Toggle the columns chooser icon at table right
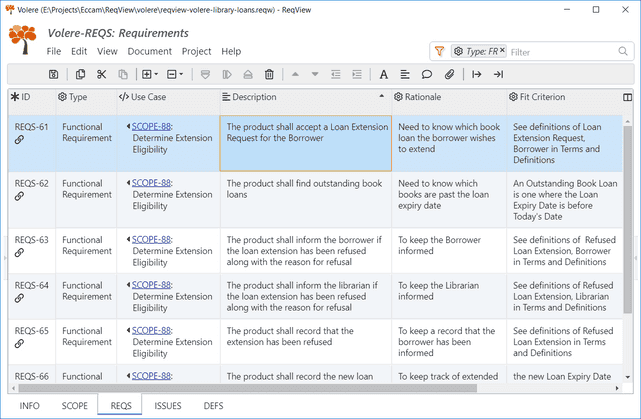641x419 pixels. (627, 97)
